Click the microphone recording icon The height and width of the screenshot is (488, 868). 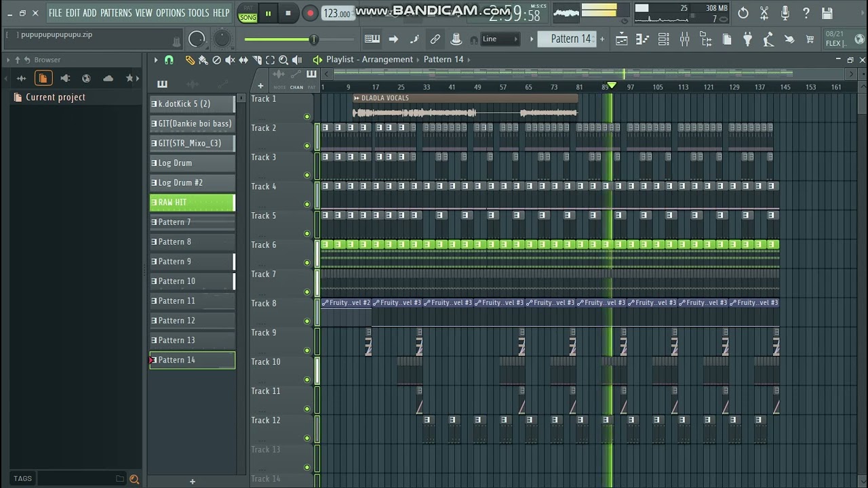point(785,13)
